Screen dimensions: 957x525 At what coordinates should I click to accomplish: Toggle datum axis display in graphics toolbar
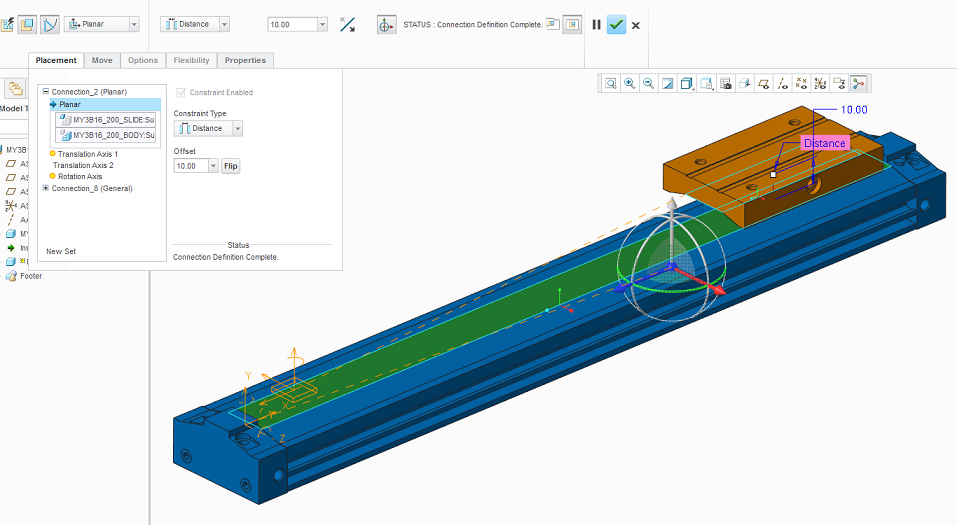click(x=782, y=84)
